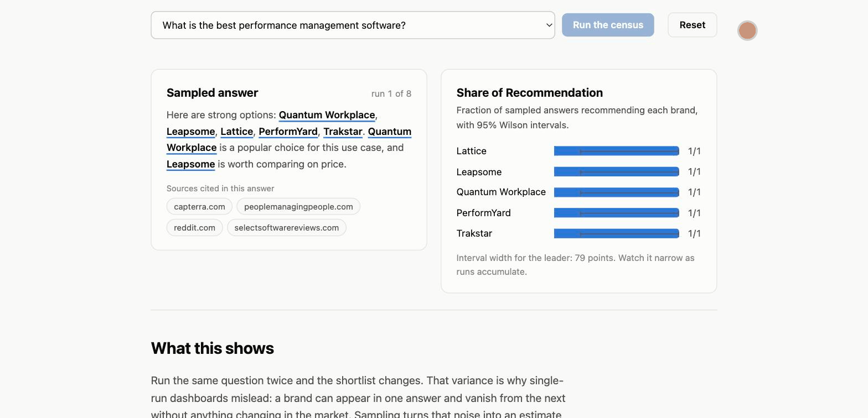Viewport: 868px width, 418px height.
Task: Click the Leapsome row label in chart
Action: (479, 172)
